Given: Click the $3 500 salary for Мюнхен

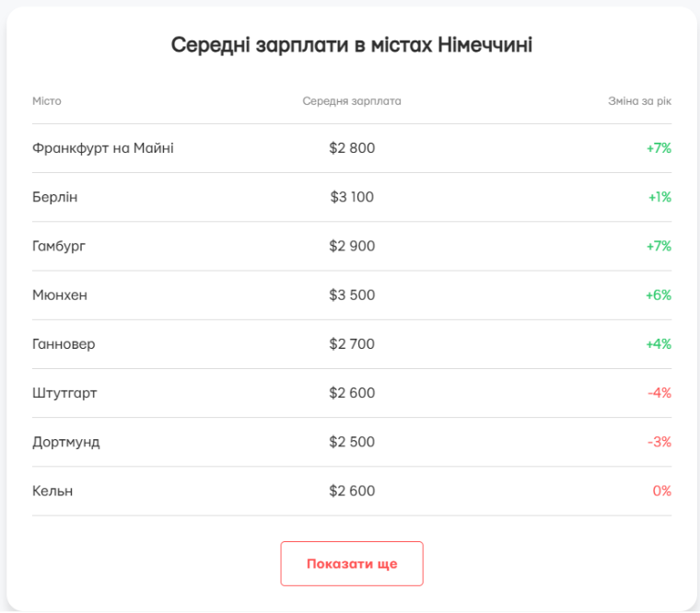Looking at the screenshot, I should 352,295.
